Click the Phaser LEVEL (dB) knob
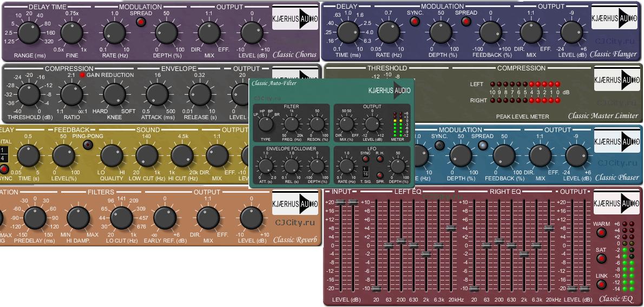The image size is (644, 307). pyautogui.click(x=577, y=156)
